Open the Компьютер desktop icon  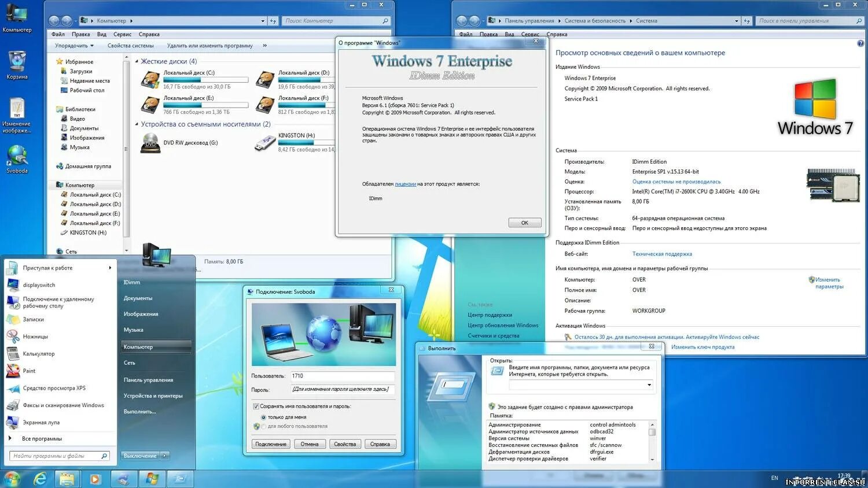click(x=17, y=18)
